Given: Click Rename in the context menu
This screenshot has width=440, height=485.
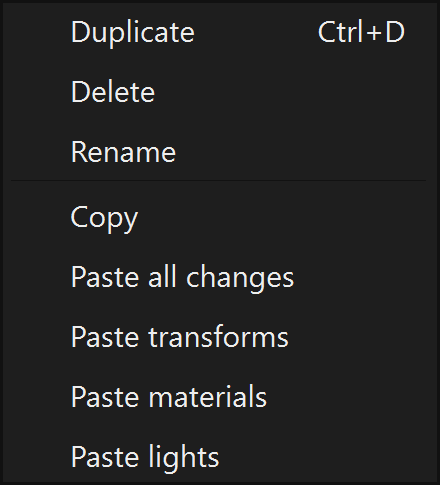Looking at the screenshot, I should coord(220,152).
